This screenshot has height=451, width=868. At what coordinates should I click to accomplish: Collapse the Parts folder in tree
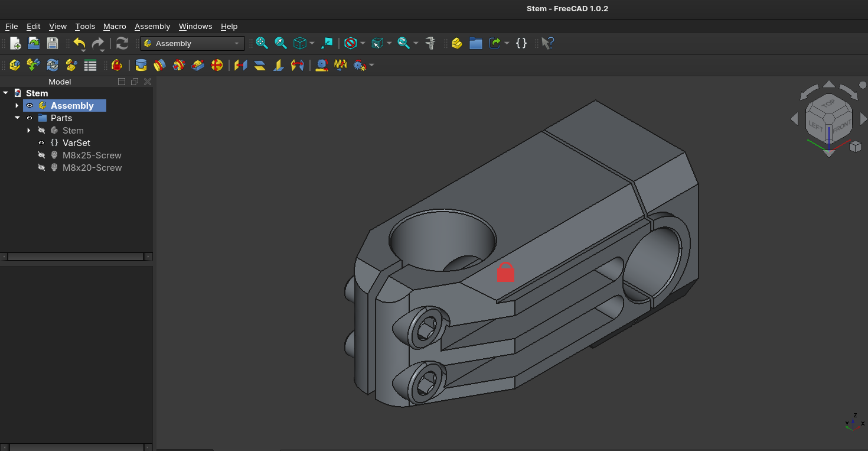17,118
